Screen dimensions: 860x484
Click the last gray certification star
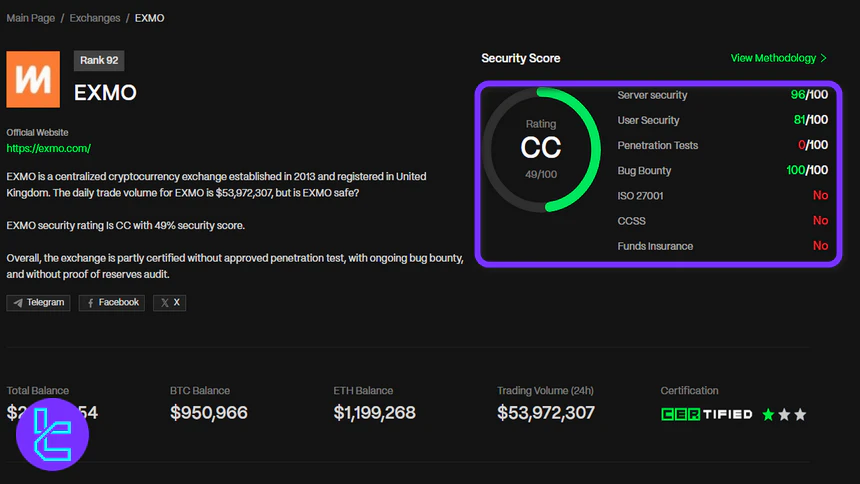click(x=800, y=414)
